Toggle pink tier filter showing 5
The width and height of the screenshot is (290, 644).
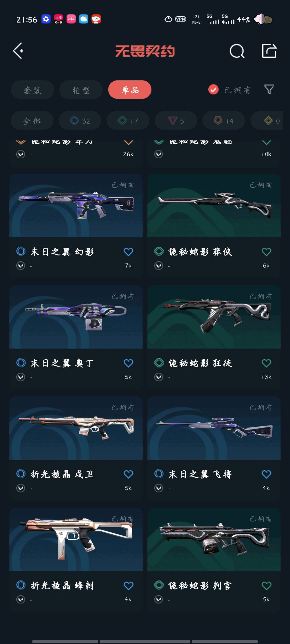click(x=176, y=121)
